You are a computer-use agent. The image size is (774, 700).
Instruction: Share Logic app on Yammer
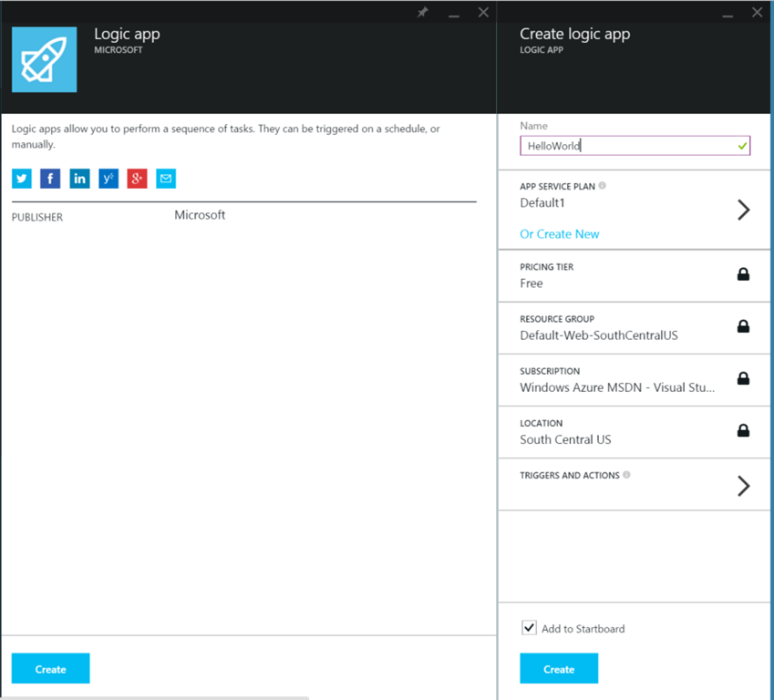(x=108, y=179)
